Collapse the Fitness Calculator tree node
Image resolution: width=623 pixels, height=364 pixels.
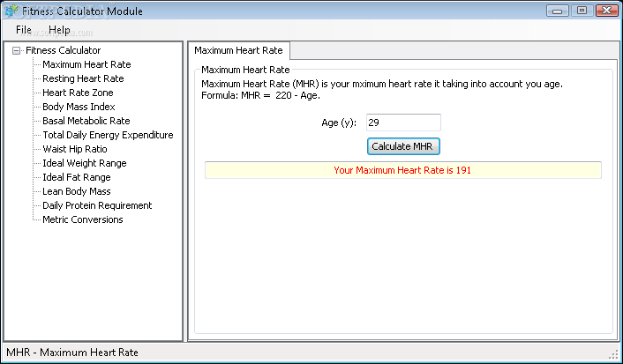pyautogui.click(x=16, y=51)
